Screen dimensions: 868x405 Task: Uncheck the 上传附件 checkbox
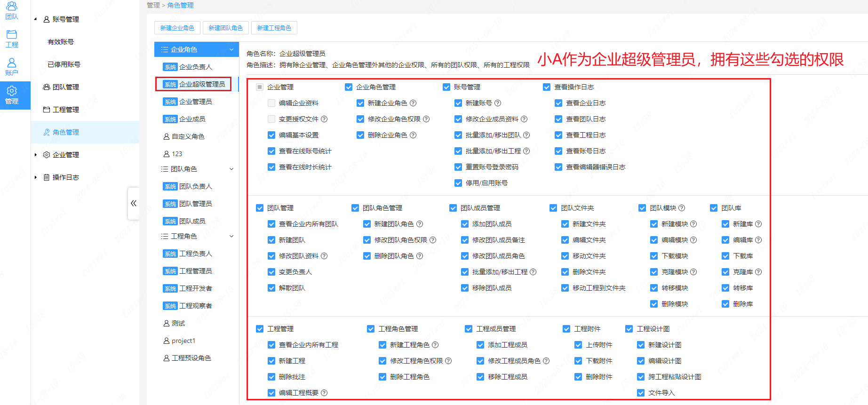(578, 345)
